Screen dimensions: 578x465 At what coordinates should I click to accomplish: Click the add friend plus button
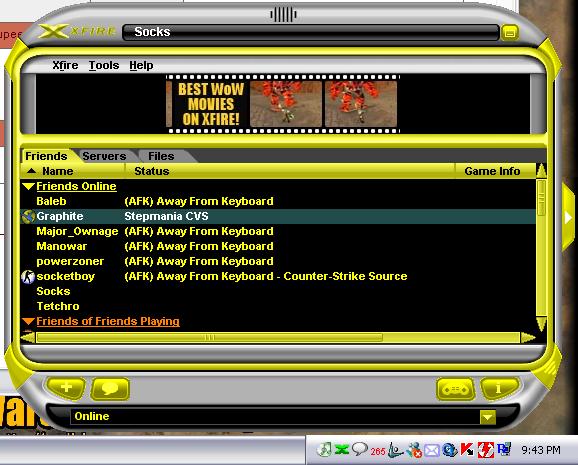[66, 388]
